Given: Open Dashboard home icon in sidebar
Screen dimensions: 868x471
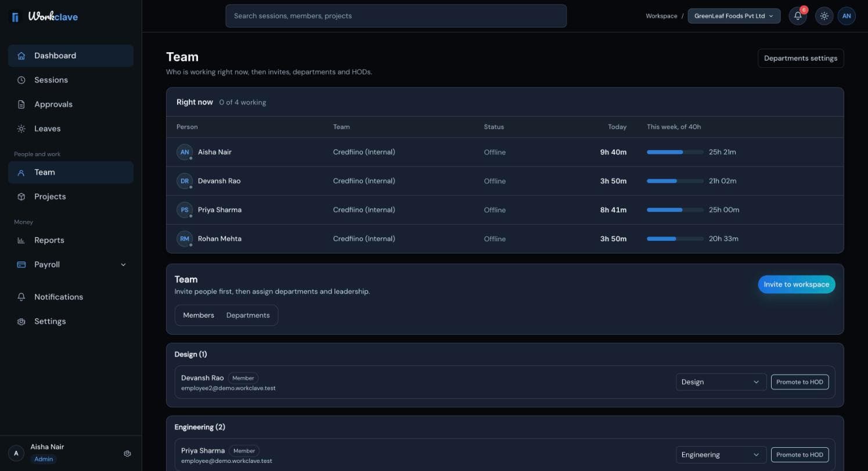Looking at the screenshot, I should click(21, 56).
